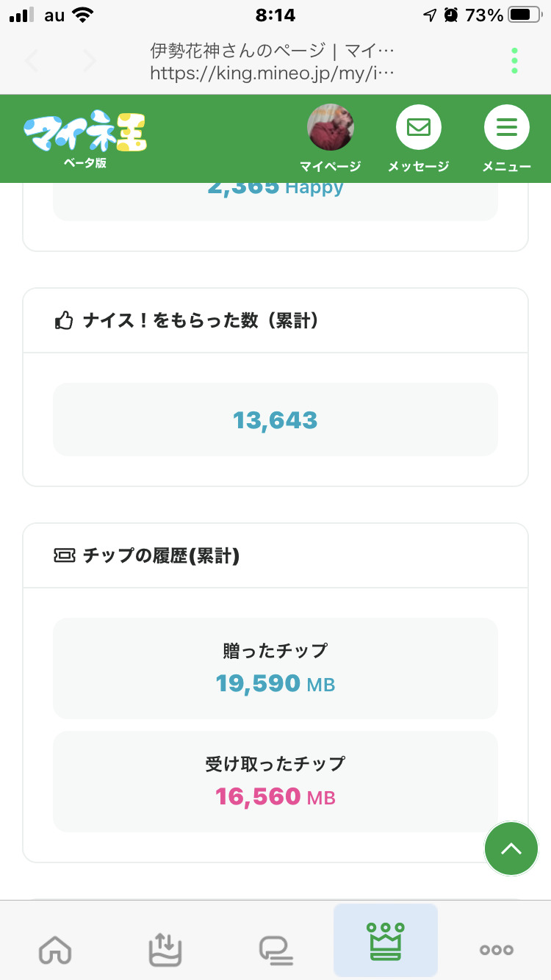Tap the 贈ったチップ 19,590 MB box
This screenshot has height=980, width=551.
pyautogui.click(x=275, y=668)
